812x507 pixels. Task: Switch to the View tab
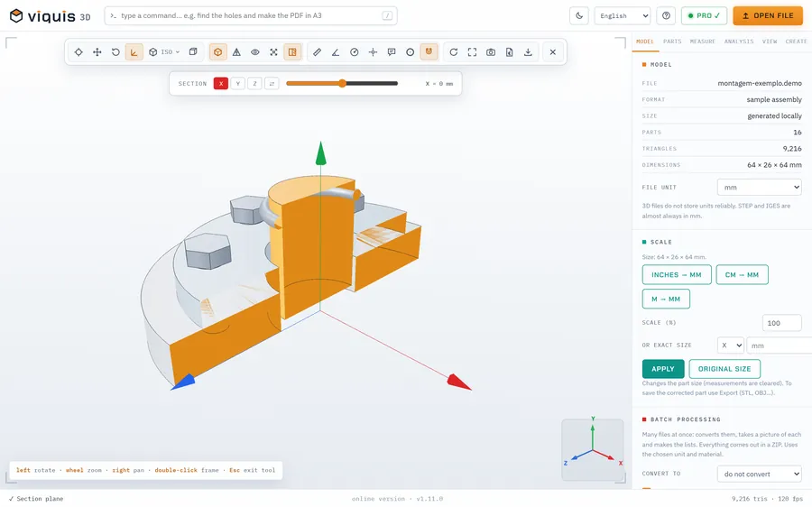[770, 41]
